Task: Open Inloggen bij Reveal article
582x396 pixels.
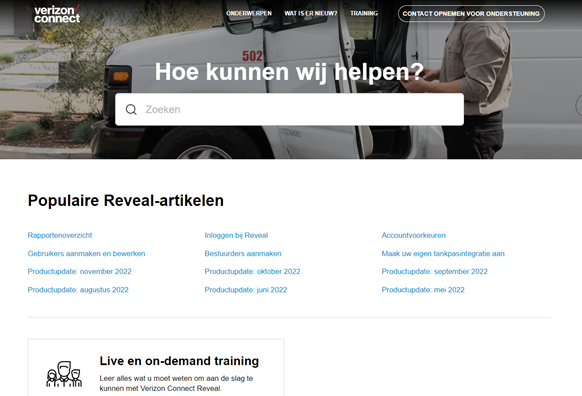Action: pos(236,235)
